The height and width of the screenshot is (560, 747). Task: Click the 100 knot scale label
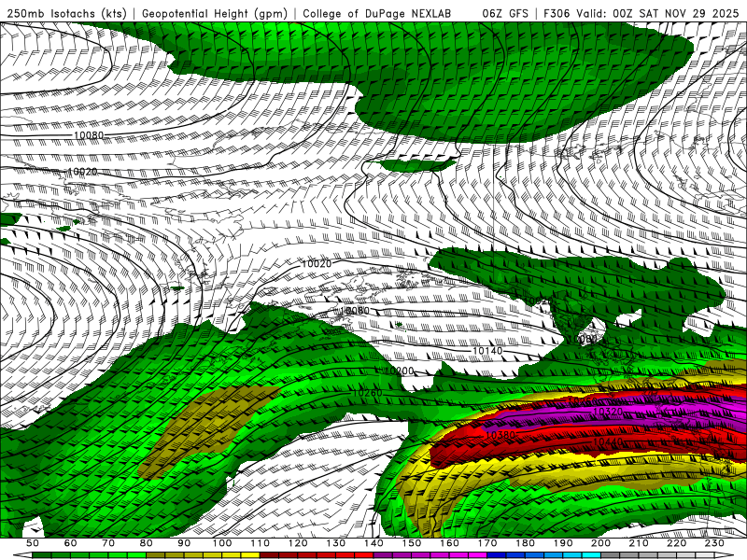(x=222, y=543)
